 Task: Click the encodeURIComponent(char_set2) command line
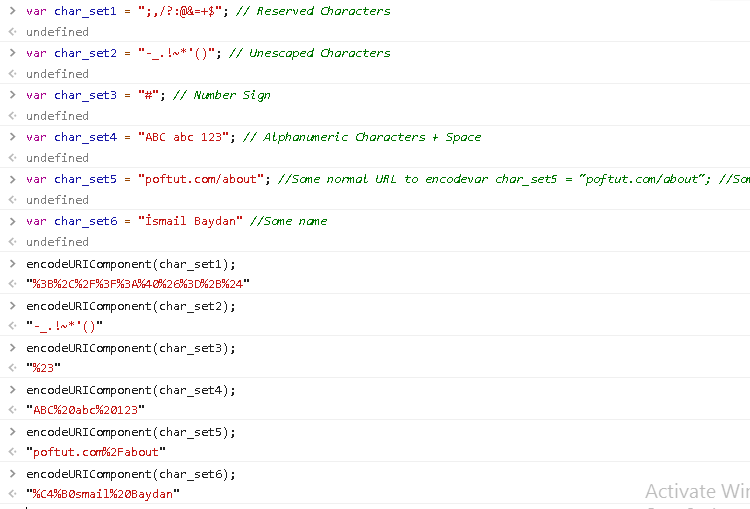131,306
